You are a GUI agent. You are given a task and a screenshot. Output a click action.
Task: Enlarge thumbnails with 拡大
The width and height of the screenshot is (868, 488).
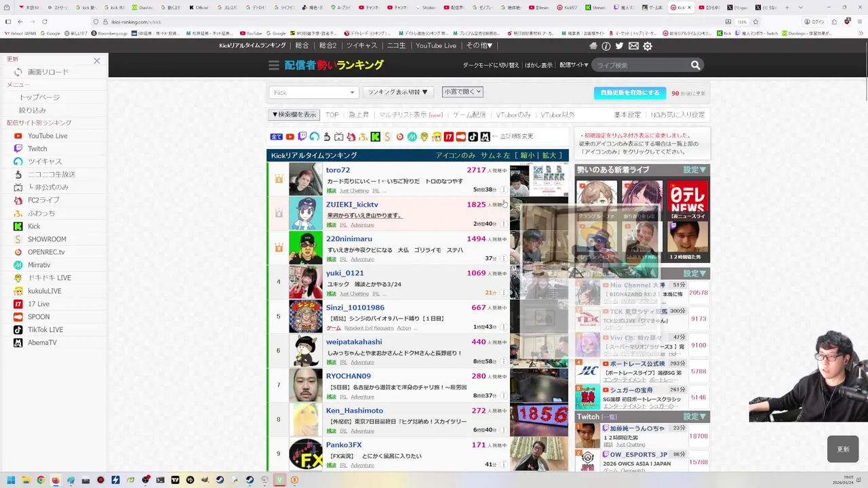point(549,155)
